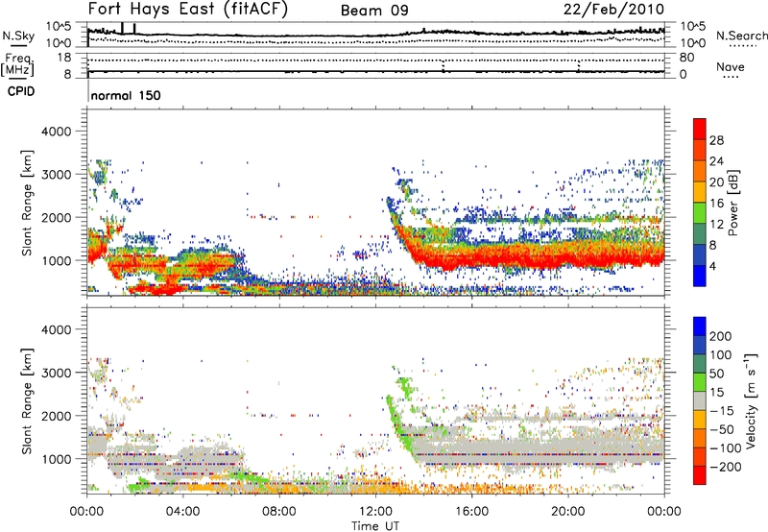Select the N.Search legend label

tap(741, 36)
